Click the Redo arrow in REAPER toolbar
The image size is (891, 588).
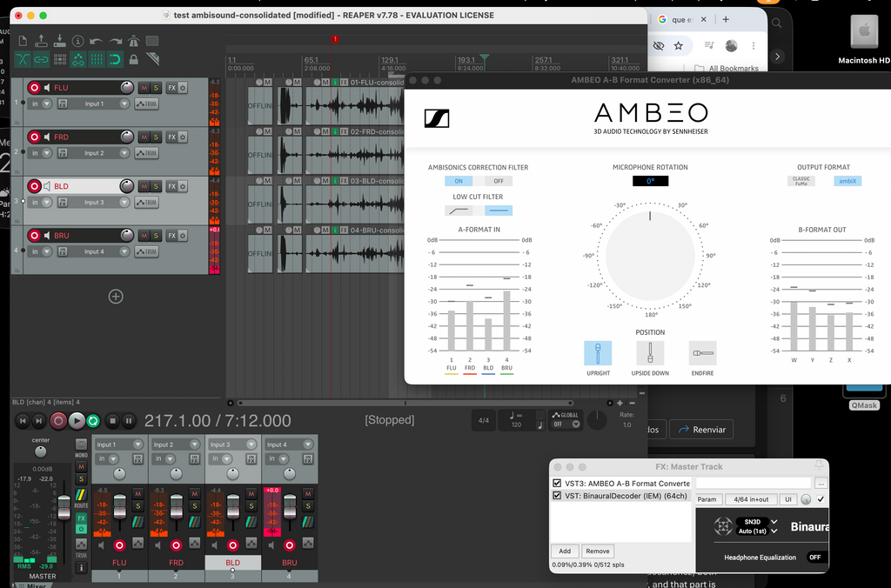(116, 41)
